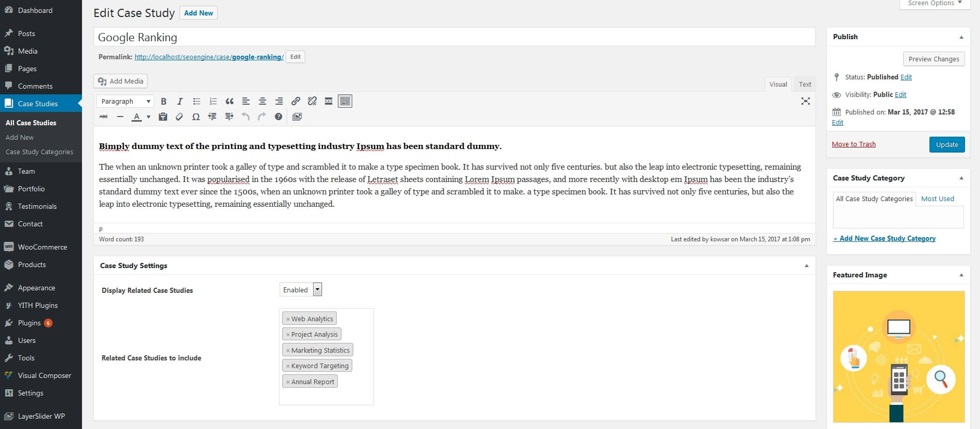Click Add New Case Study Category link
This screenshot has width=980, height=429.
884,239
